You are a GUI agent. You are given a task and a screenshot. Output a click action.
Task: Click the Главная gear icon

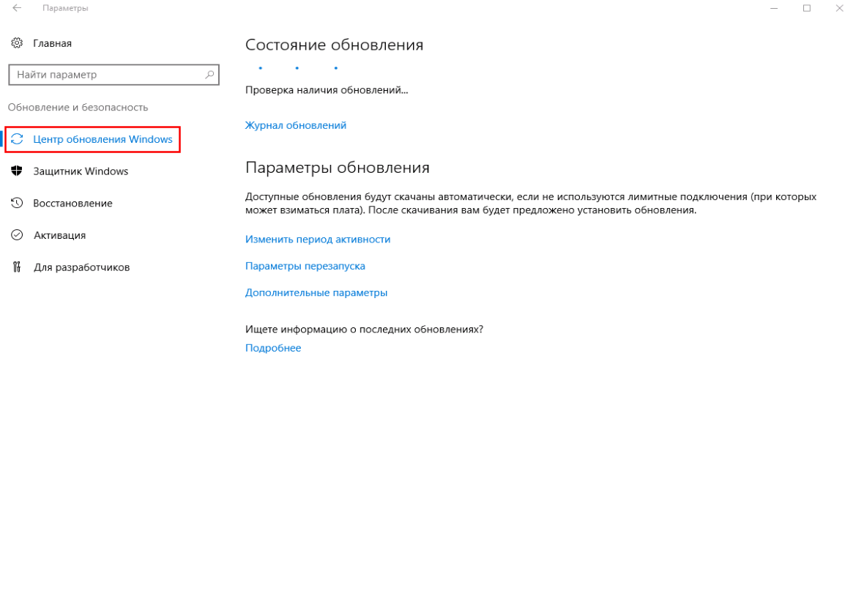18,43
